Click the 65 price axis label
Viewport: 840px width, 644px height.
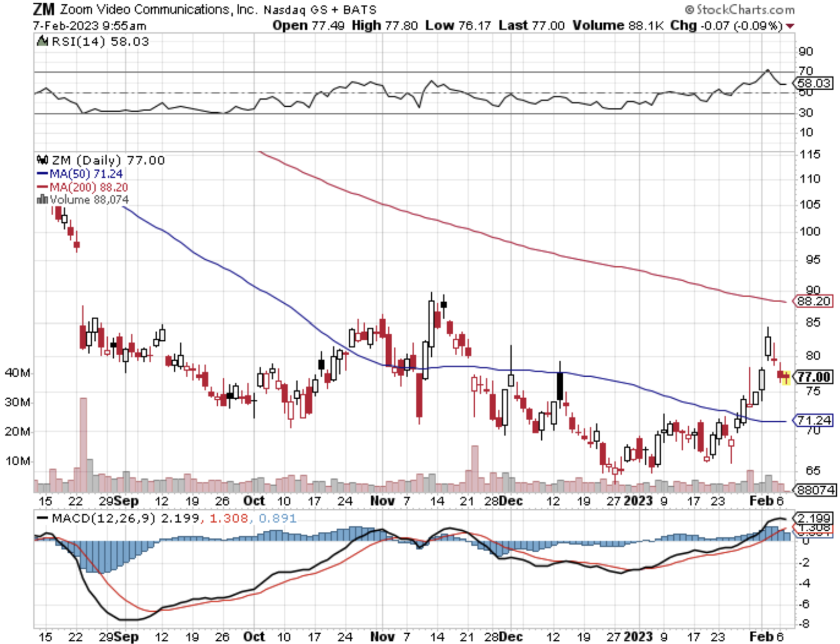pos(813,471)
